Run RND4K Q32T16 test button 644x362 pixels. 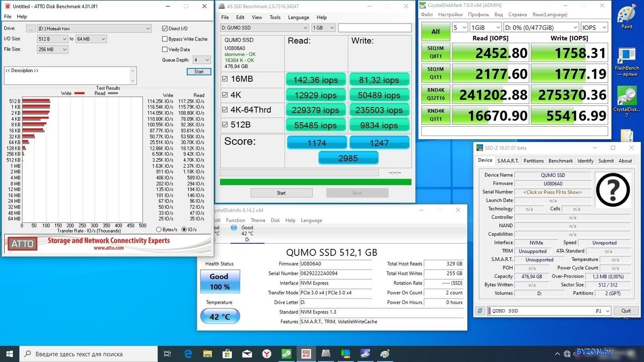pyautogui.click(x=436, y=94)
